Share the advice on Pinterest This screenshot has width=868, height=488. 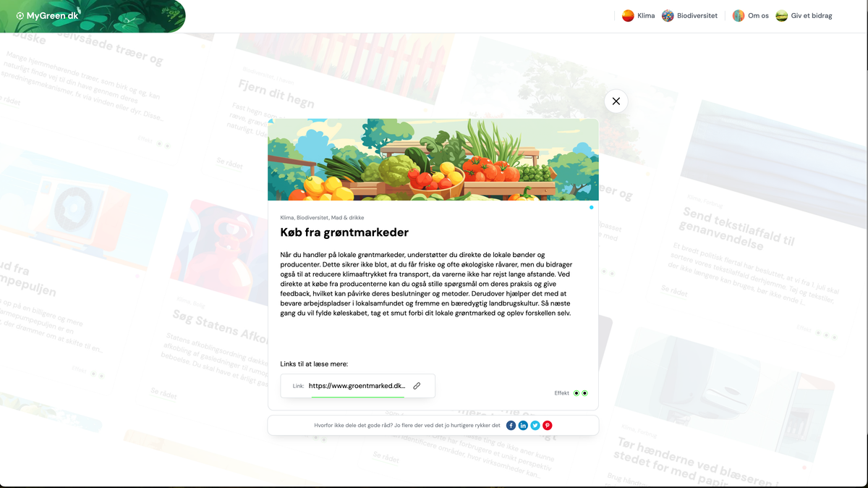coord(548,426)
